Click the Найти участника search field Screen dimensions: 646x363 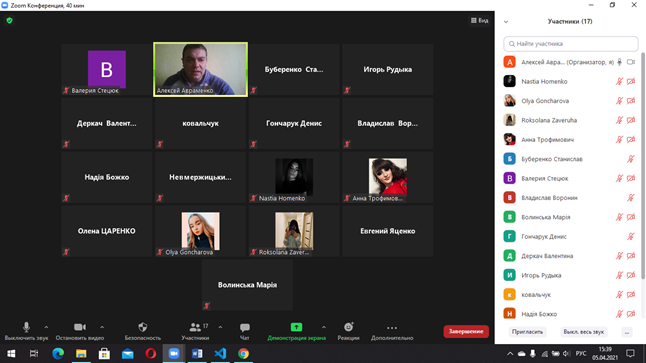tap(571, 44)
